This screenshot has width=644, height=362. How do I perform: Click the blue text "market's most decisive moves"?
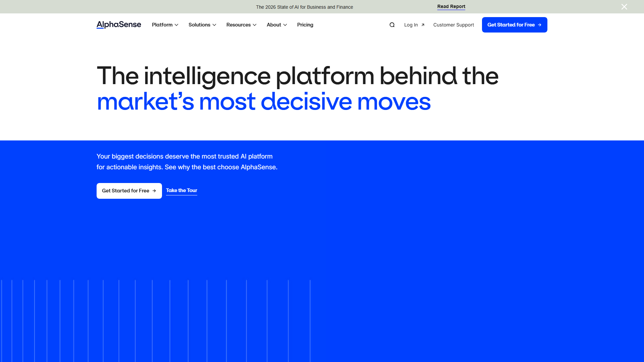tap(264, 102)
